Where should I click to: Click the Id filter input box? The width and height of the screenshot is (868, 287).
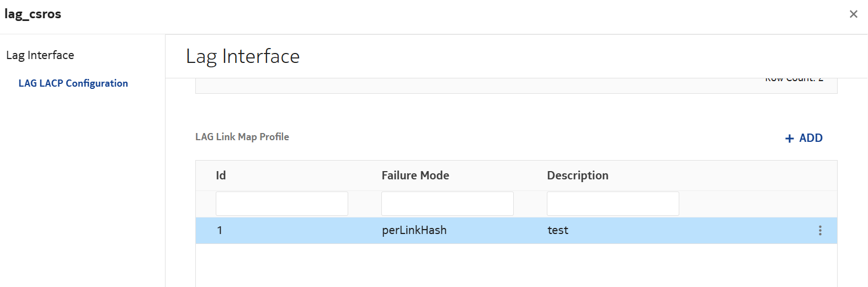click(281, 204)
